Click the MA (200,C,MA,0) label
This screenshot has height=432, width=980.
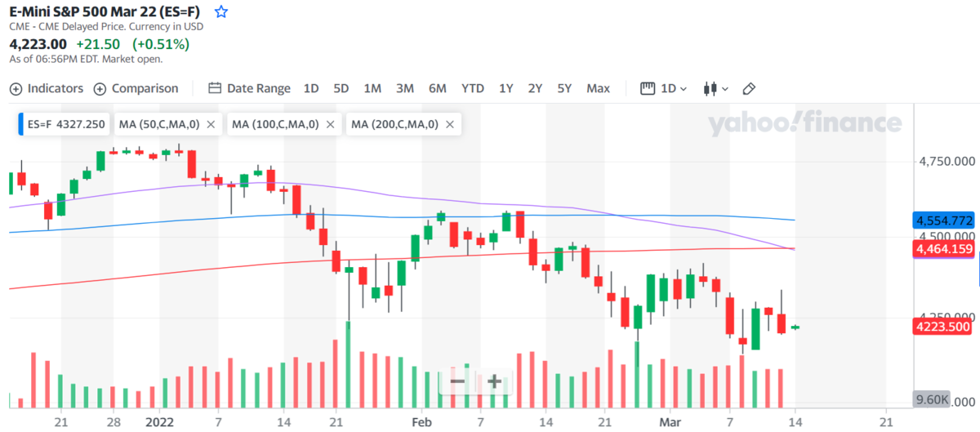pyautogui.click(x=395, y=124)
